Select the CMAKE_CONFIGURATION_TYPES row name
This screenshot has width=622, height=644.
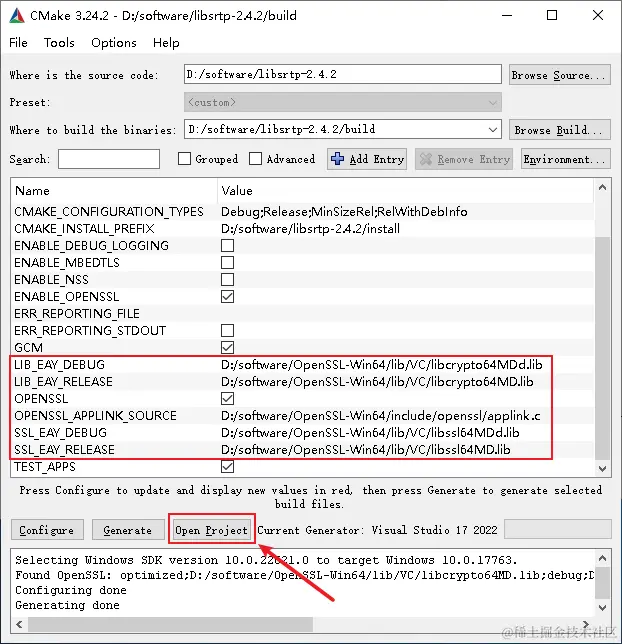pyautogui.click(x=109, y=212)
